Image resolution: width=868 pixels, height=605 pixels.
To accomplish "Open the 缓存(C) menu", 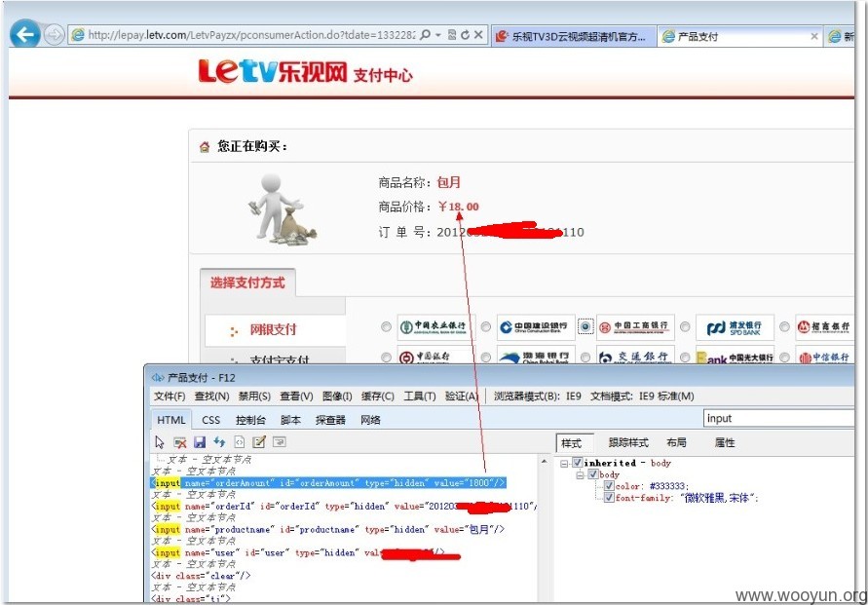I will [378, 397].
